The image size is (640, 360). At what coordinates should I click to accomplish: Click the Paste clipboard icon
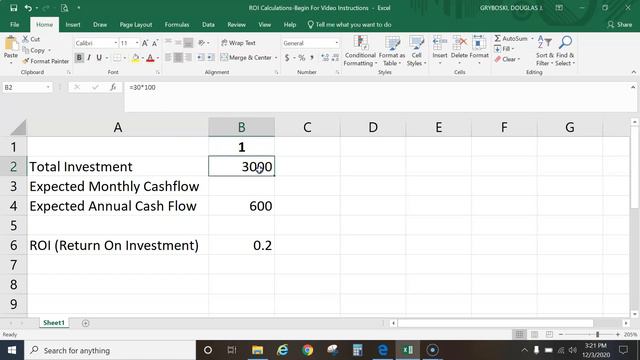11,44
